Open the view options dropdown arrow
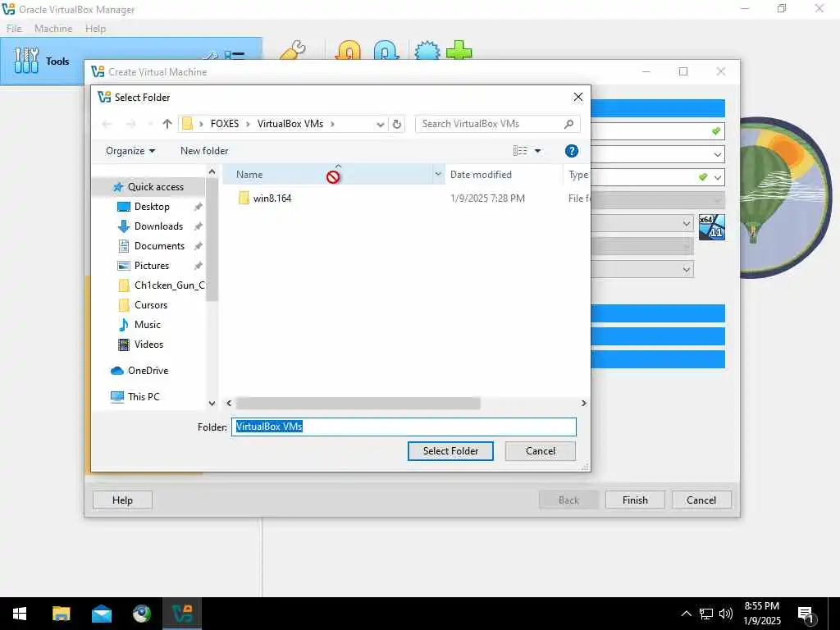840x630 pixels. point(537,151)
